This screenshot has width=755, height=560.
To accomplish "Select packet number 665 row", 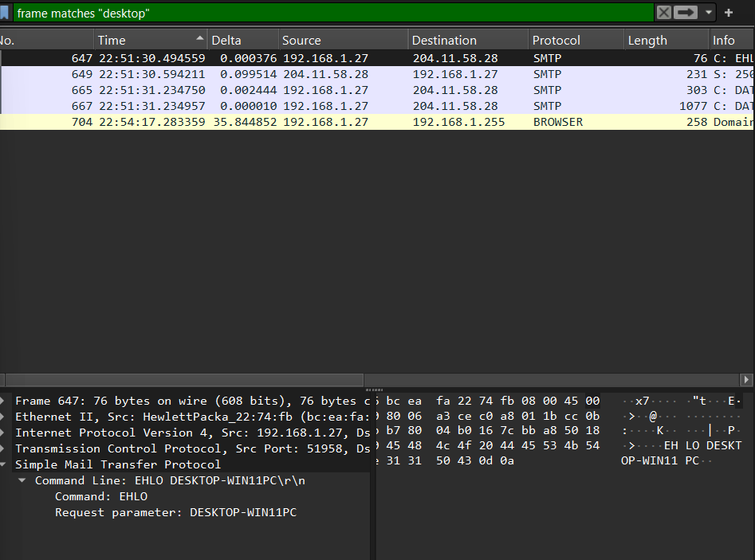I will pyautogui.click(x=378, y=90).
